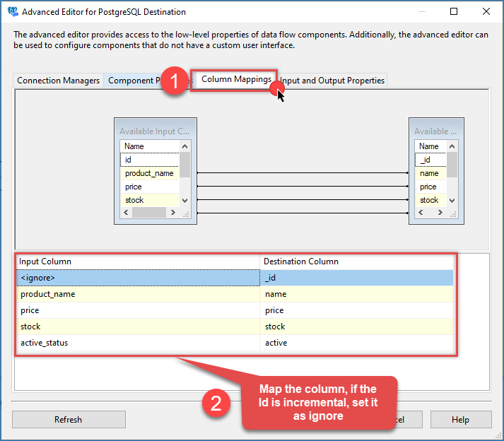Open the Connection Managers tab
Screen dimensions: 504x441
coord(58,81)
